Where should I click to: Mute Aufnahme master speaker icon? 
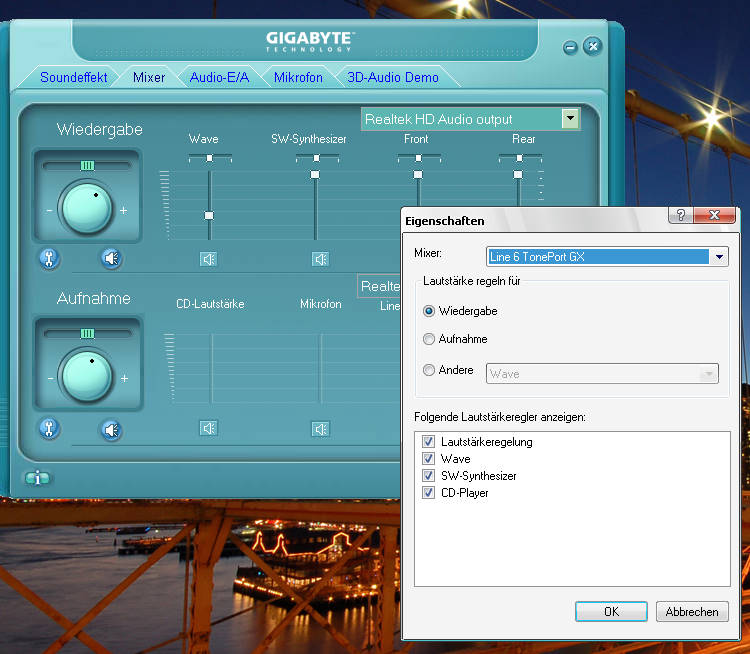point(111,430)
